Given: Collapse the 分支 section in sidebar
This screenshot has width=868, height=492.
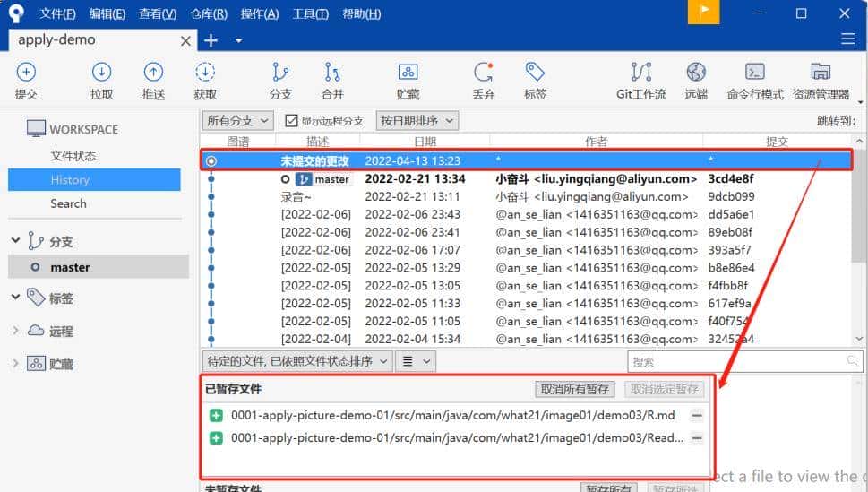Looking at the screenshot, I should click(15, 240).
